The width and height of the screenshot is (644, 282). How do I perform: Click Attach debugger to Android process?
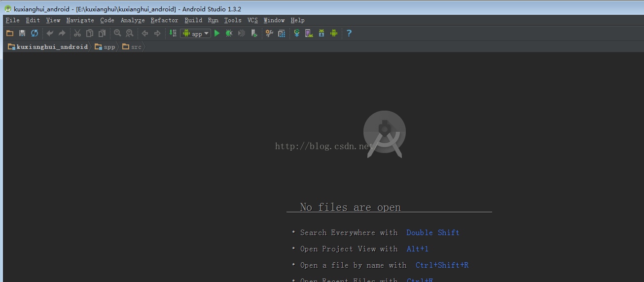click(254, 33)
